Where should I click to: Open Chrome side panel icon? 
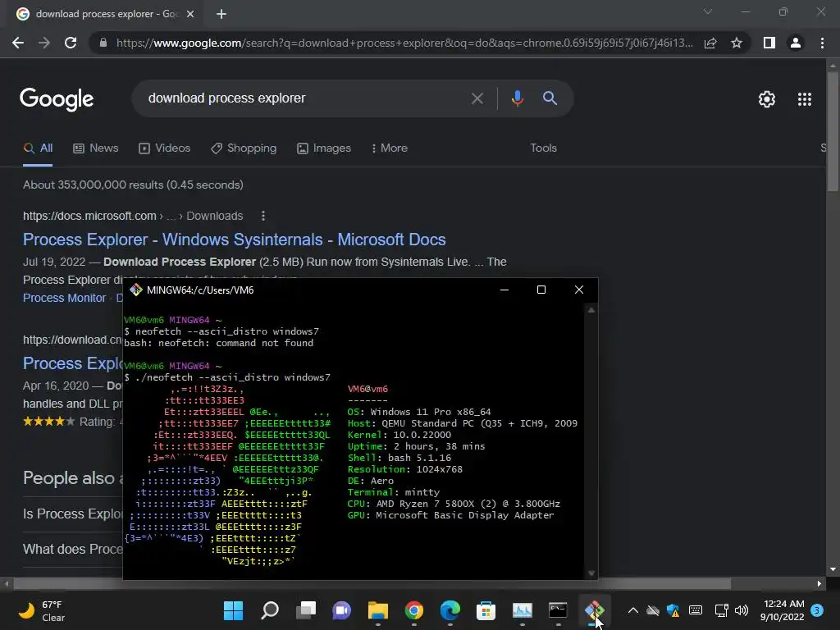[769, 43]
